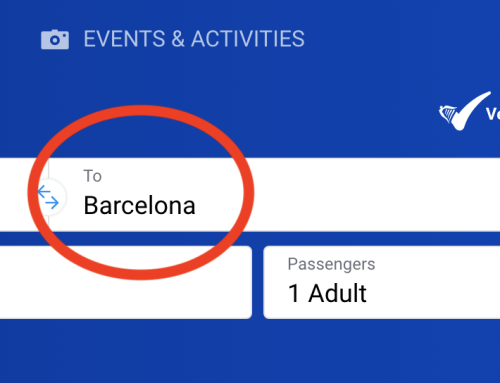Click the "EVENTS" word in the top tab

point(124,39)
